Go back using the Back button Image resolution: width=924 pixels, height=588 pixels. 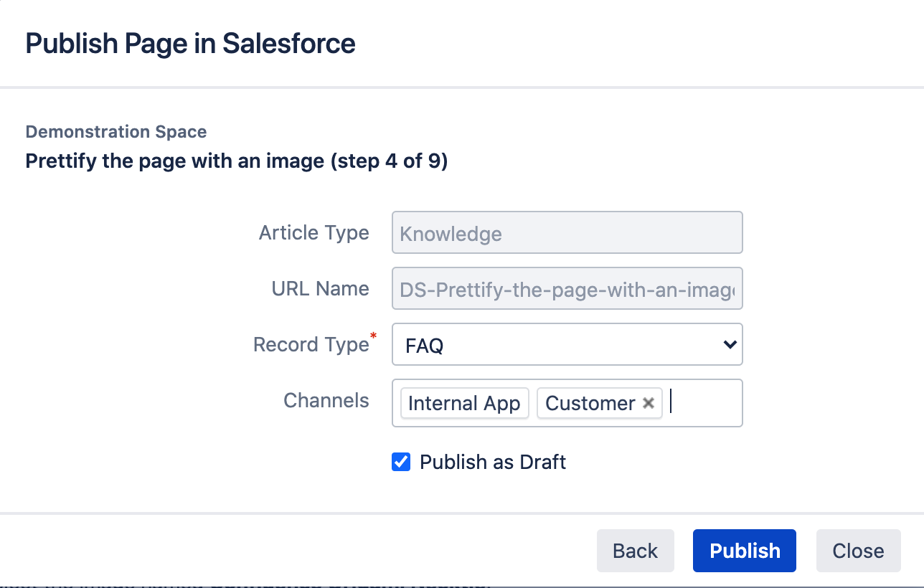(x=635, y=551)
